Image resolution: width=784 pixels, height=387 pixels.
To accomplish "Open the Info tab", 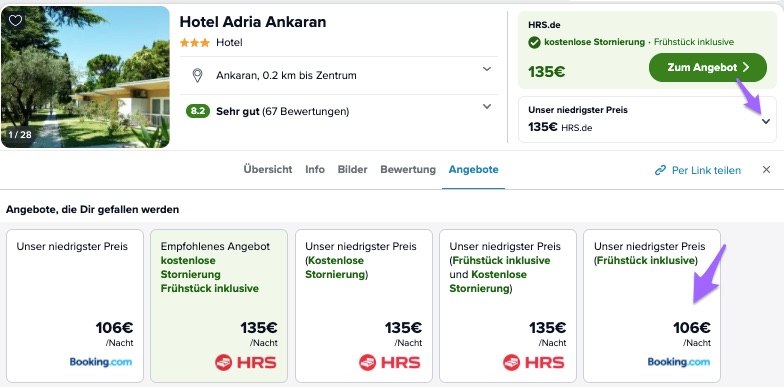I will [315, 170].
